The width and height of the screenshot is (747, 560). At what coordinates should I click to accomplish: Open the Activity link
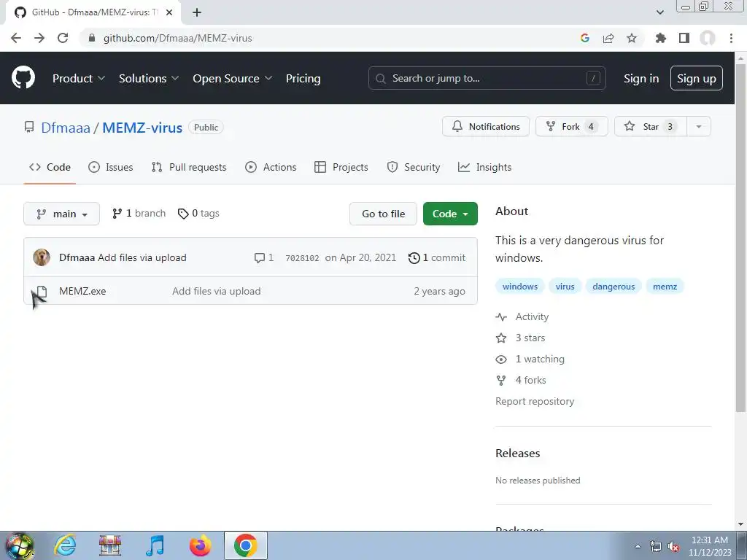coord(522,316)
